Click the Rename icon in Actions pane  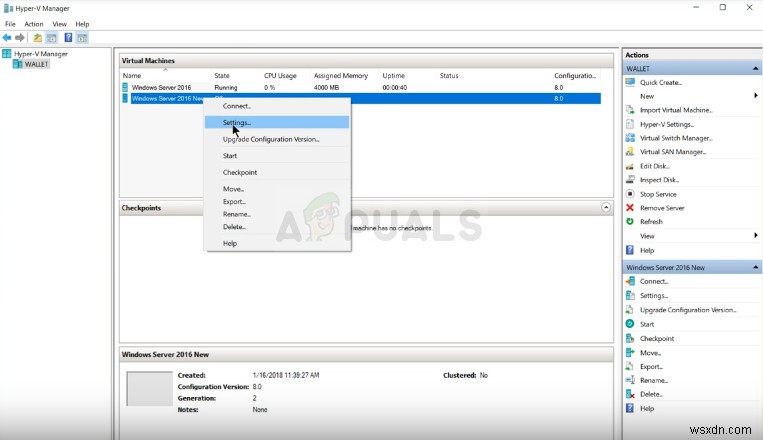click(630, 380)
